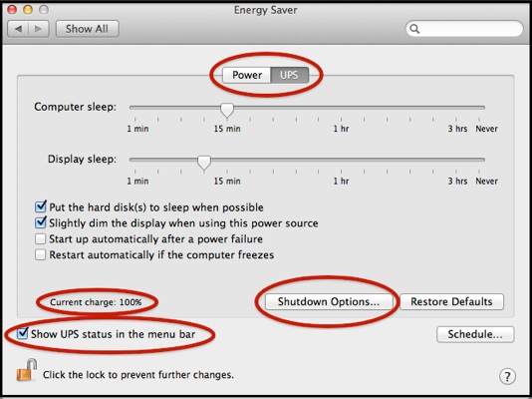
Task: Select the UPS tab
Action: [x=289, y=75]
